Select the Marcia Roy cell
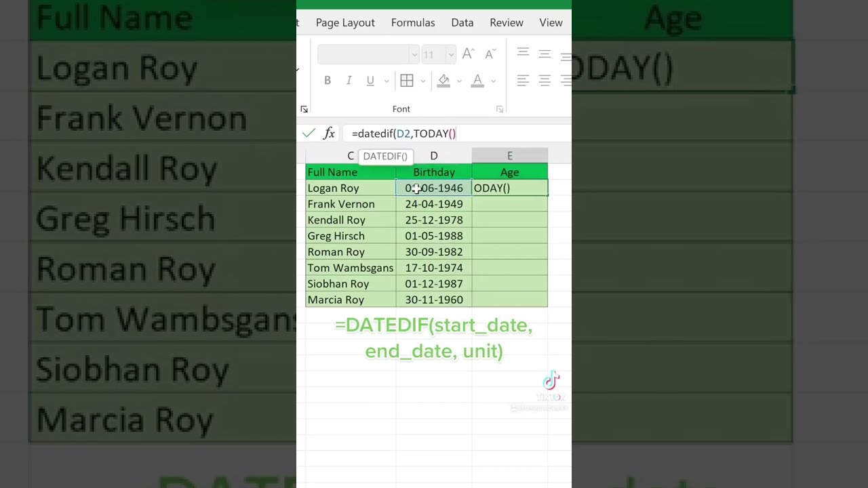 click(x=351, y=300)
